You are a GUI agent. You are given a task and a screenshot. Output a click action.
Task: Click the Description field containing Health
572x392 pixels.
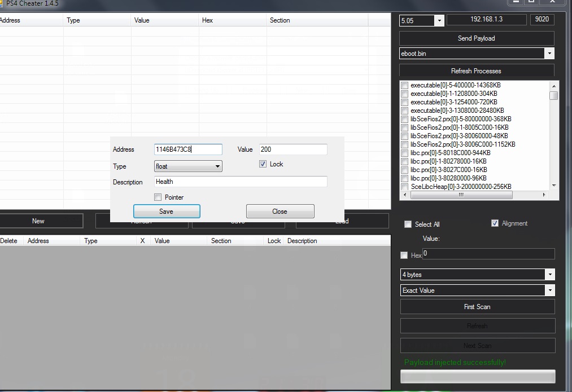(x=241, y=182)
